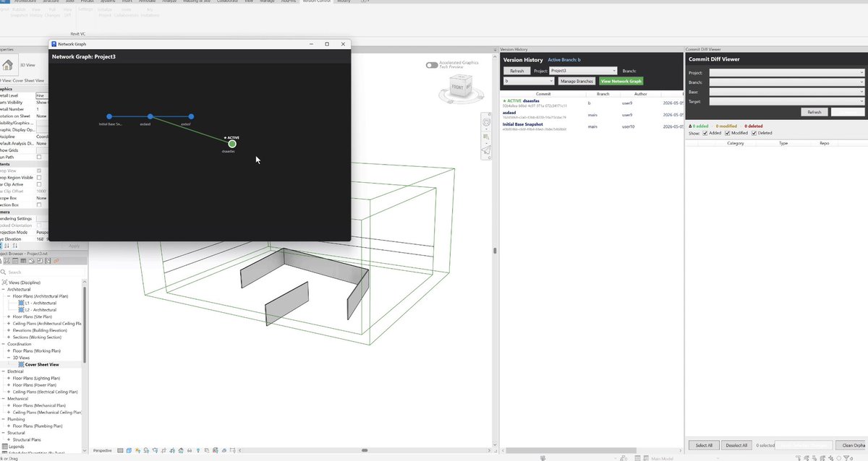The image size is (868, 461).
Task: Toggle the Accelerated Graphics switch
Action: tap(432, 65)
